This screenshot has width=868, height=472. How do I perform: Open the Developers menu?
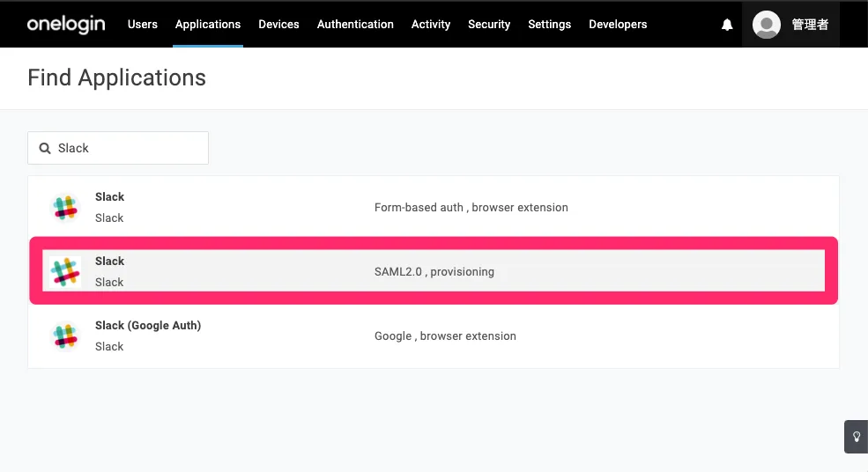(618, 24)
